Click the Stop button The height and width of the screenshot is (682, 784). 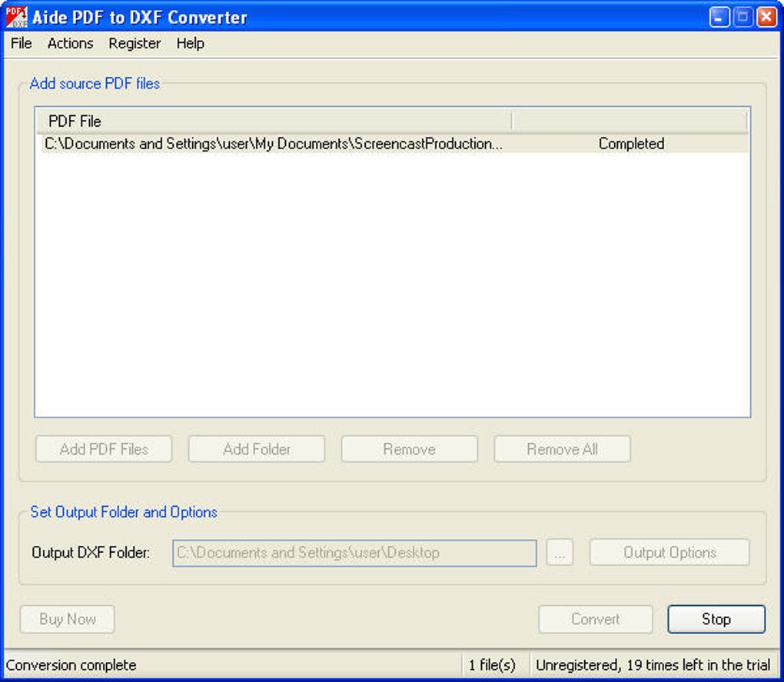point(716,619)
